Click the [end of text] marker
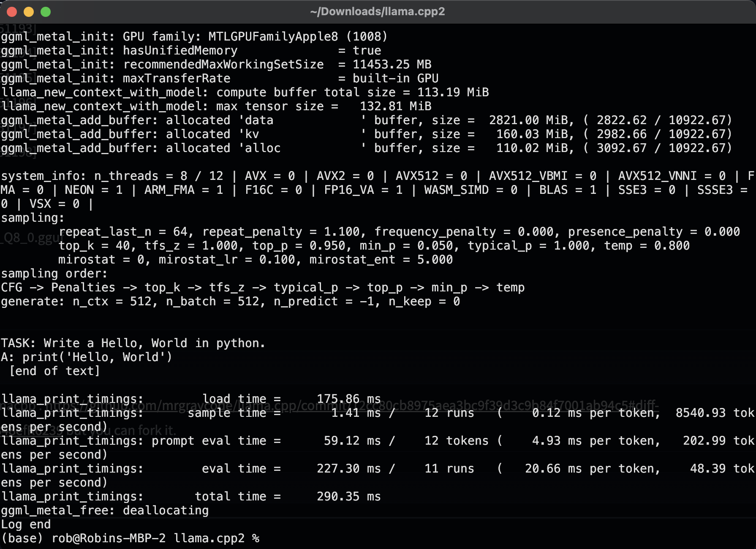The image size is (756, 549). point(54,371)
